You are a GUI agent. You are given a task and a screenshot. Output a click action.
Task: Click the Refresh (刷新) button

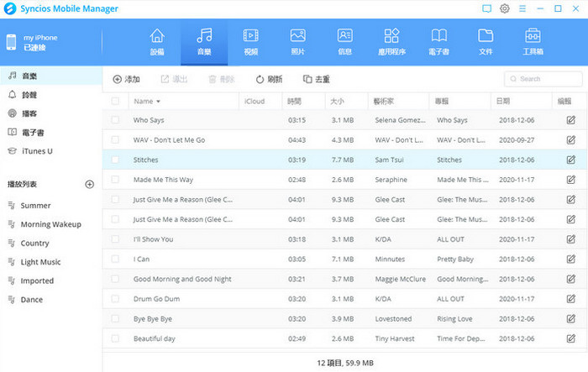[269, 79]
